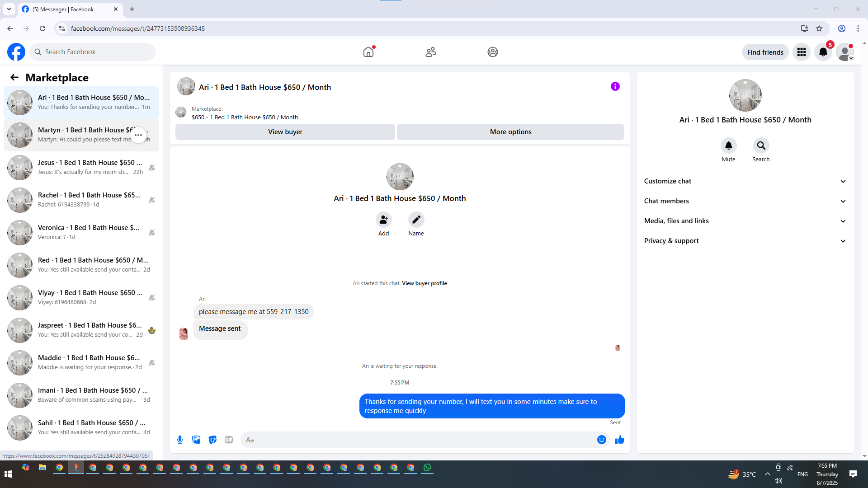Viewport: 868px width, 488px height.
Task: Open a new browser tab
Action: [x=132, y=9]
